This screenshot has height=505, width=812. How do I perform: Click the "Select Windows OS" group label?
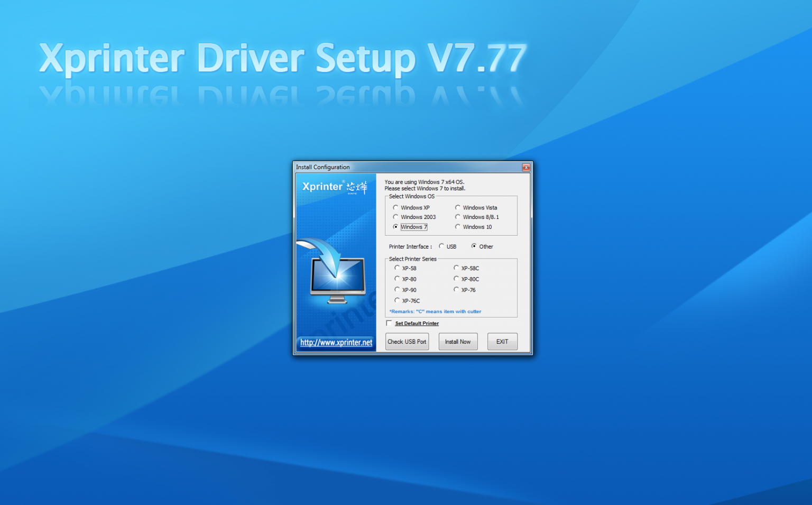(412, 196)
